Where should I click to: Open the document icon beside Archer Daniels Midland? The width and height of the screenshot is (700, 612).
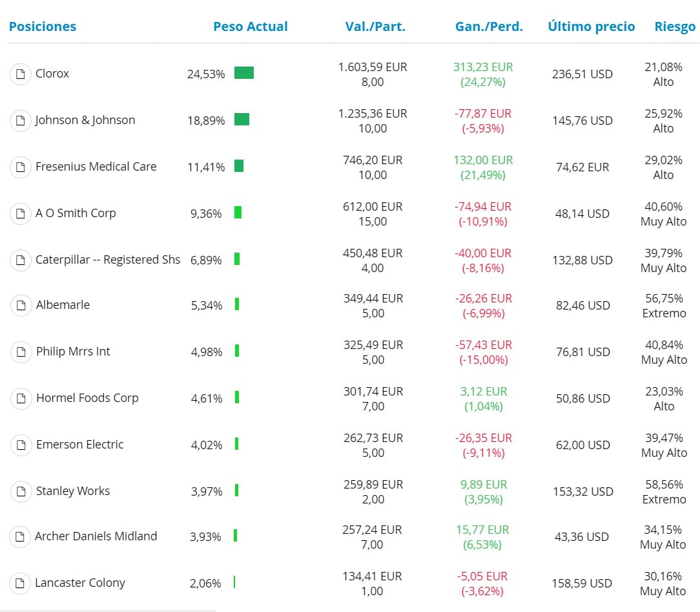20,536
